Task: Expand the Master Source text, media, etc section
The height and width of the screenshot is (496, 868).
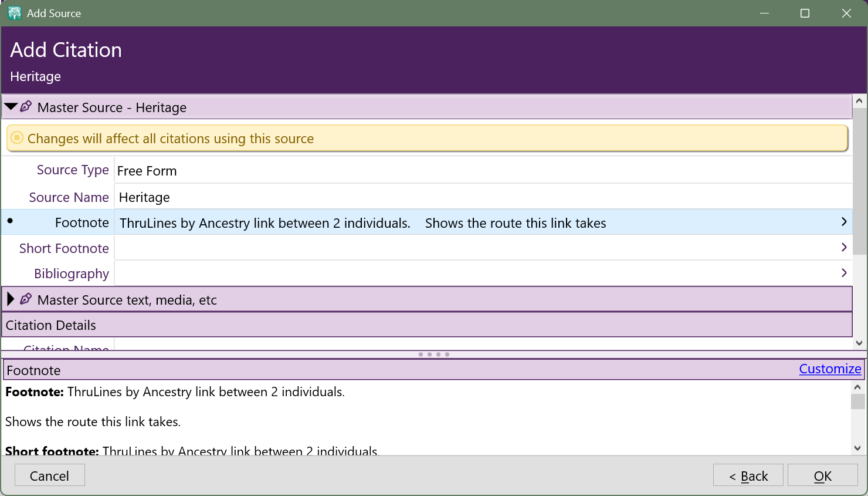Action: tap(10, 299)
